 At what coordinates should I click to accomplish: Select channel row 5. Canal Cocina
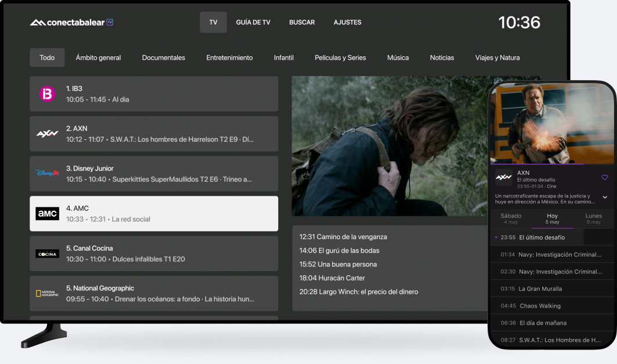click(154, 254)
